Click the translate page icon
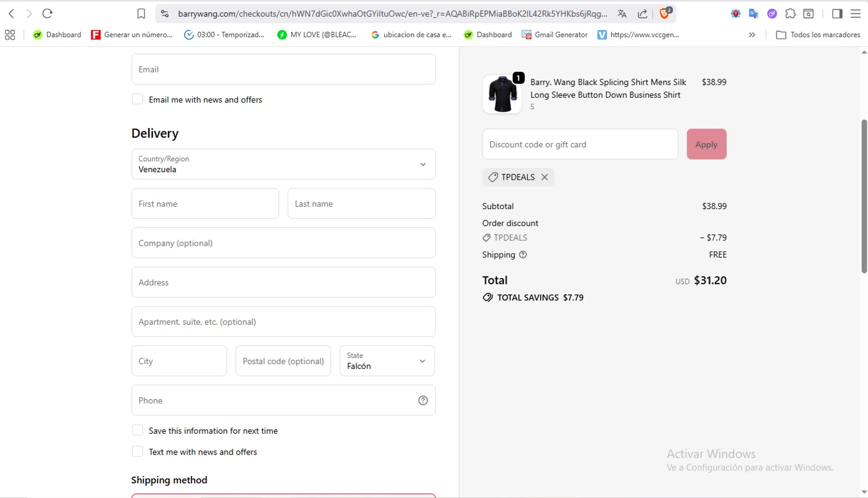 pyautogui.click(x=622, y=14)
